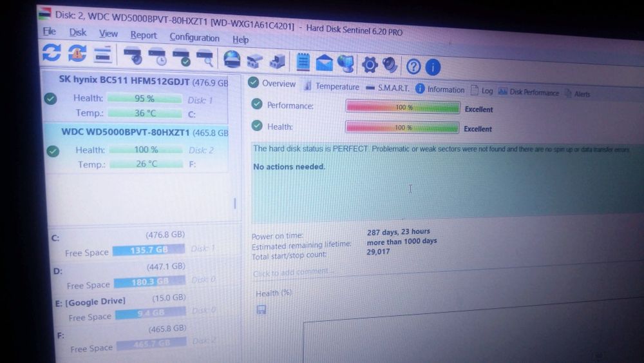Click the drive icon with magnifying glass
Viewport: 644px width, 363px height.
tap(205, 59)
